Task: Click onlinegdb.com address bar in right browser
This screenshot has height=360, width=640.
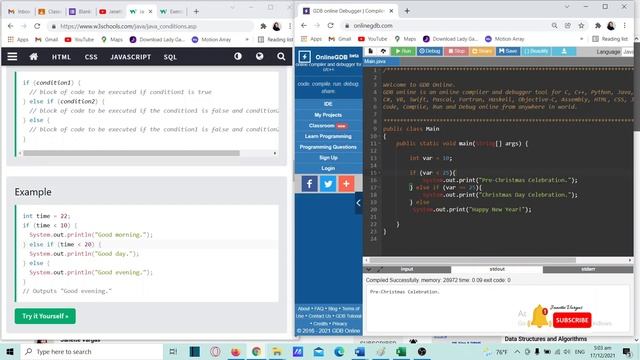Action: pyautogui.click(x=444, y=25)
